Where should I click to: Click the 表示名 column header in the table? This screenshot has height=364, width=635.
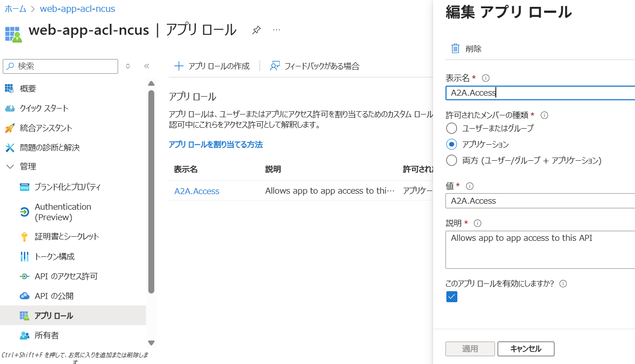185,169
